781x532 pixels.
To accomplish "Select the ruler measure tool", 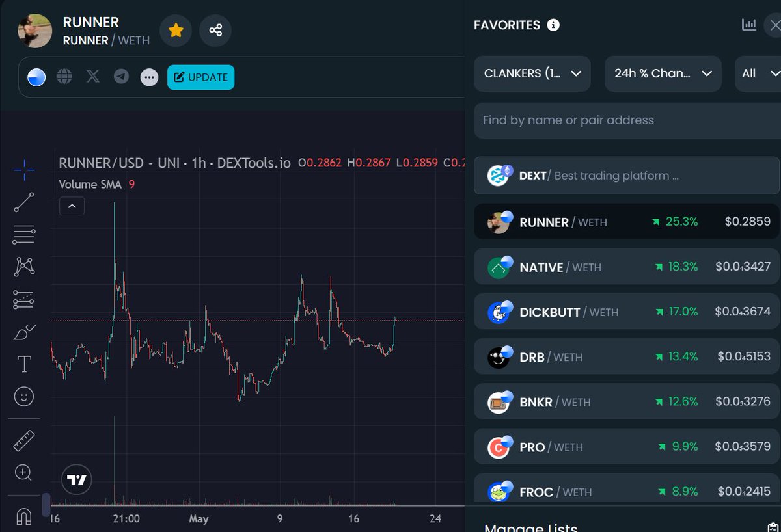I will click(x=24, y=441).
